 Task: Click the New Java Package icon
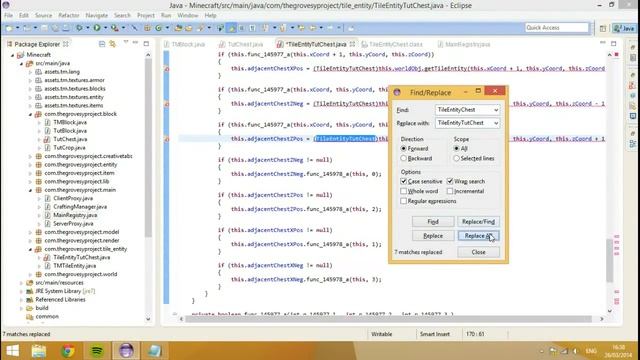[147, 28]
